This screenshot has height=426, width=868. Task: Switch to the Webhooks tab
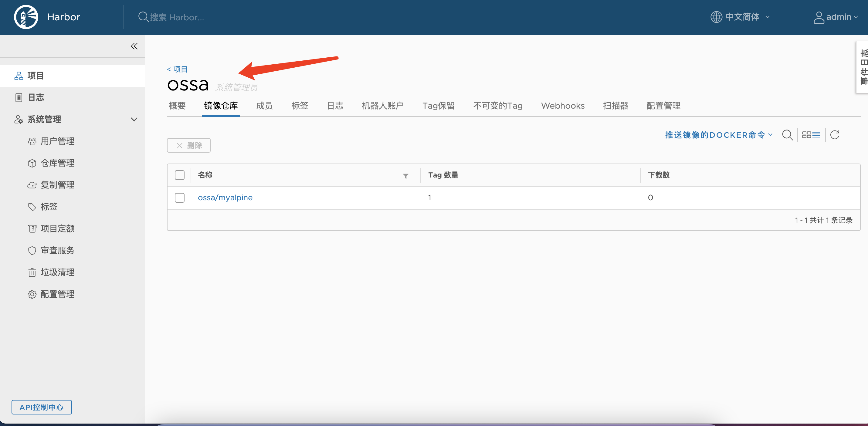(x=563, y=106)
